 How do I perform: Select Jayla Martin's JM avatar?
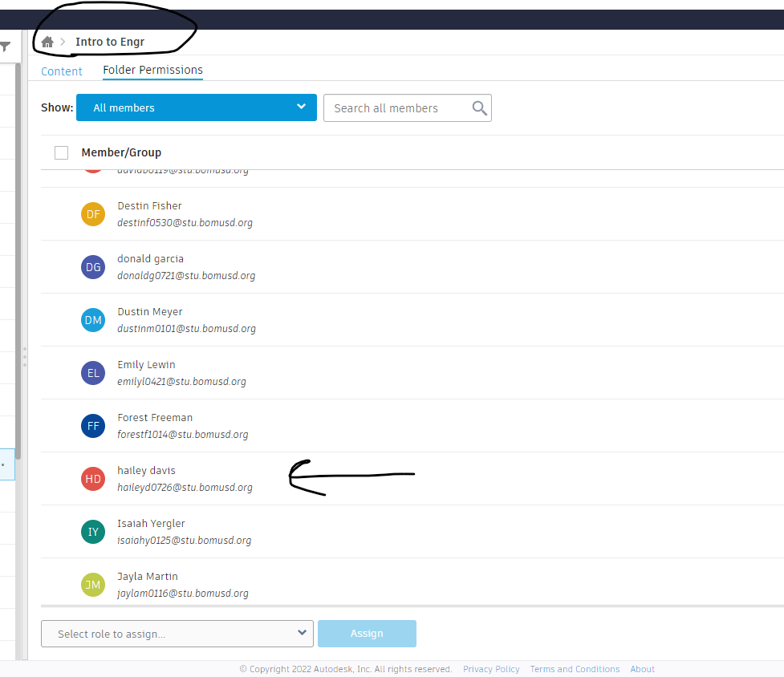(93, 585)
